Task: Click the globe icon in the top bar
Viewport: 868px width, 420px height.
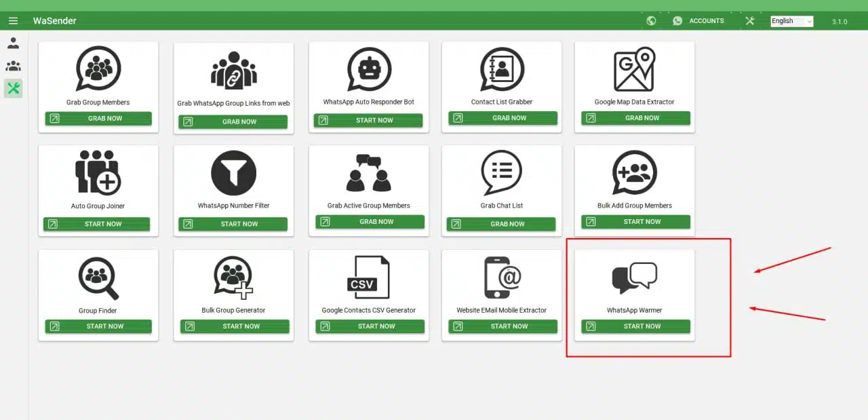Action: [651, 21]
